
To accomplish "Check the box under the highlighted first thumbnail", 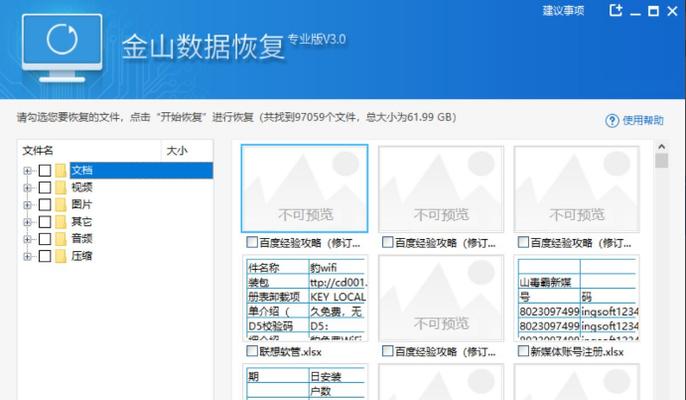I will (252, 242).
